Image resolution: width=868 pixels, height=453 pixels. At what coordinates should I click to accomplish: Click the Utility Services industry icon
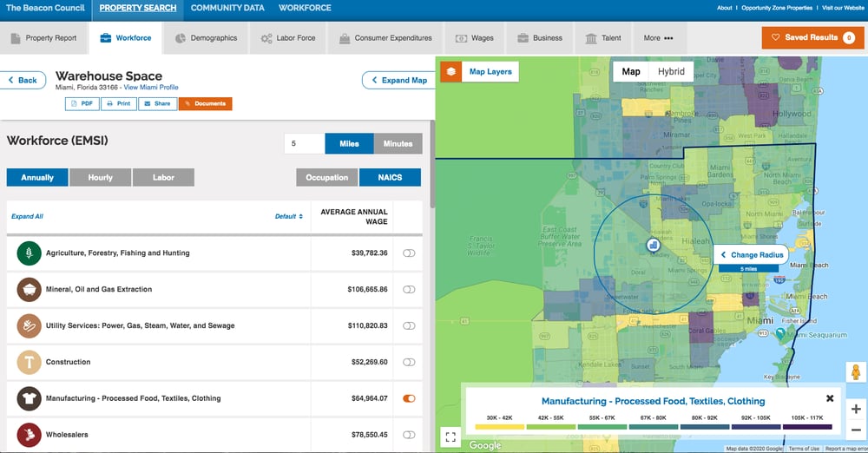[29, 325]
